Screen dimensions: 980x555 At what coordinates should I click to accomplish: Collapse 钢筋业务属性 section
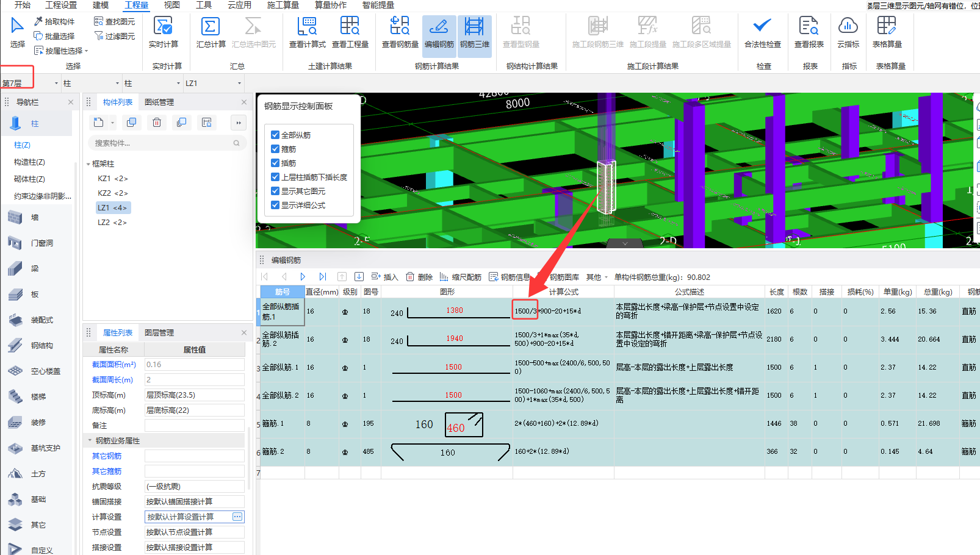click(90, 440)
